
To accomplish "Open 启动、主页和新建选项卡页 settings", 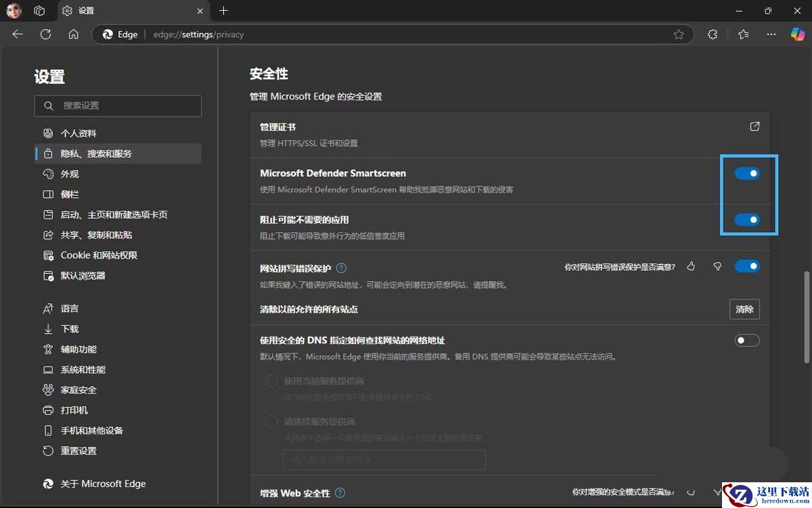I will 118,215.
